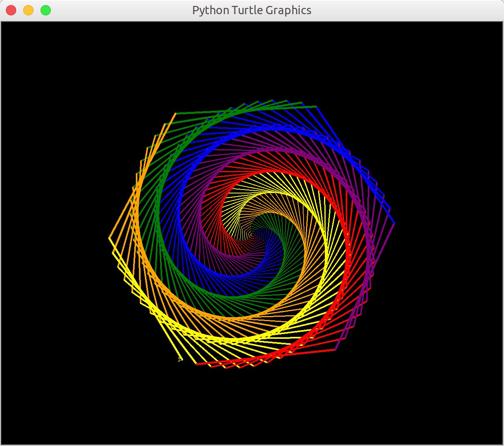This screenshot has height=446, width=504.
Task: Click the very center of the spiral
Action: (x=252, y=234)
